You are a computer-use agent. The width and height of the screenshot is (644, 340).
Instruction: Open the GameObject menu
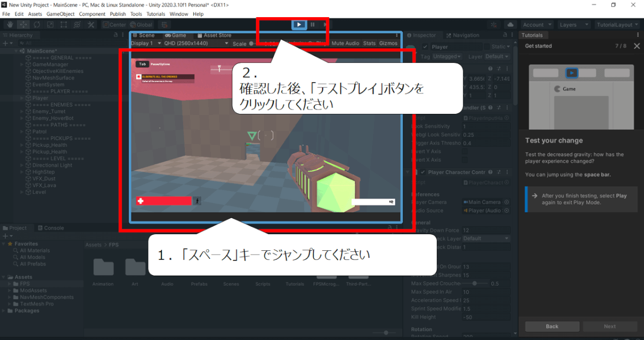61,14
